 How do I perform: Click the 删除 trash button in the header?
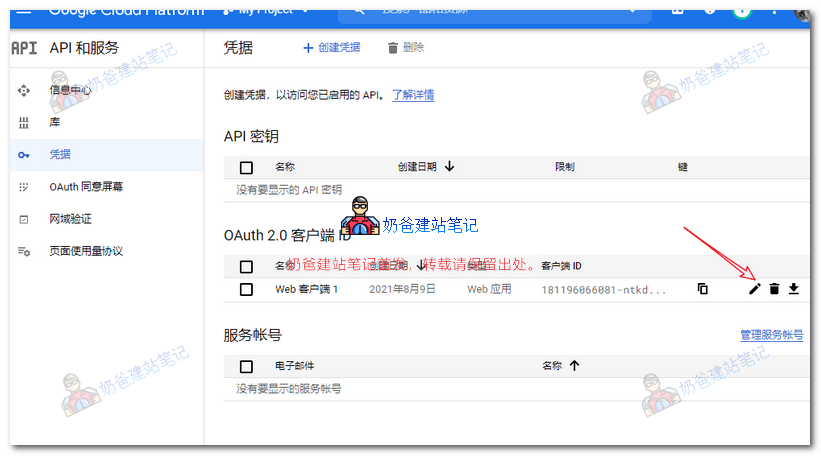tap(406, 48)
